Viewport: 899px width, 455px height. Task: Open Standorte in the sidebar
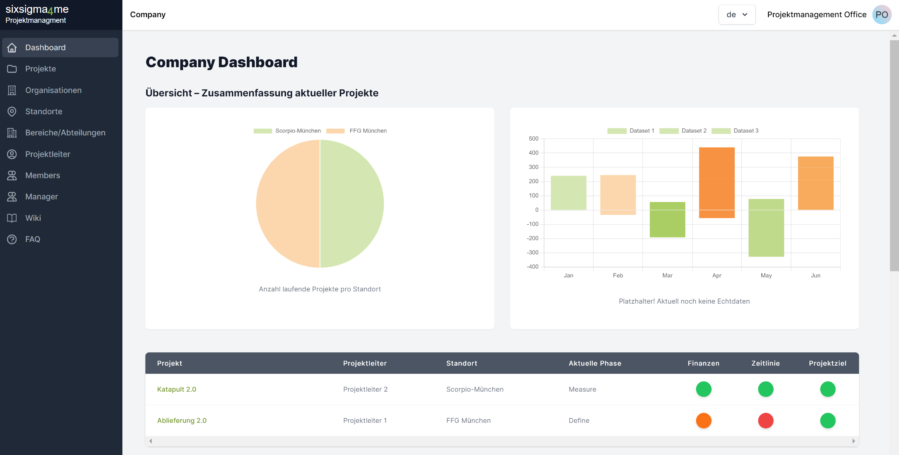[60, 111]
